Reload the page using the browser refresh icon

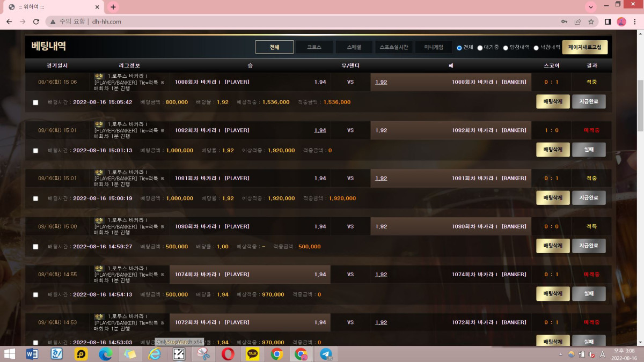click(x=36, y=22)
